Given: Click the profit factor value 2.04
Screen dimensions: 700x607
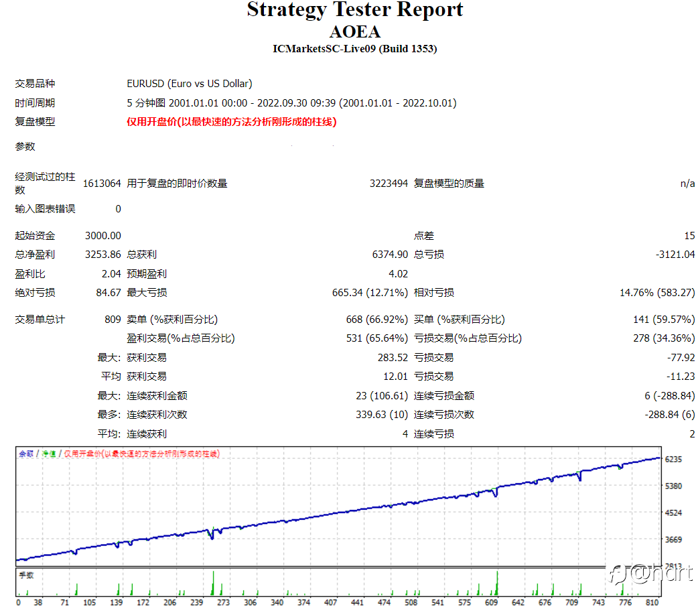Looking at the screenshot, I should (x=111, y=274).
